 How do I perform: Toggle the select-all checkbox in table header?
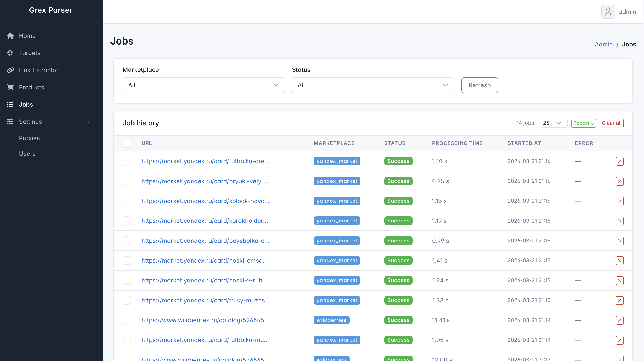(127, 143)
